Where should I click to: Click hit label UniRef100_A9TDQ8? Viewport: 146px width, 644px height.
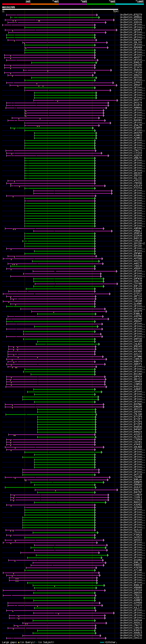click(131, 259)
